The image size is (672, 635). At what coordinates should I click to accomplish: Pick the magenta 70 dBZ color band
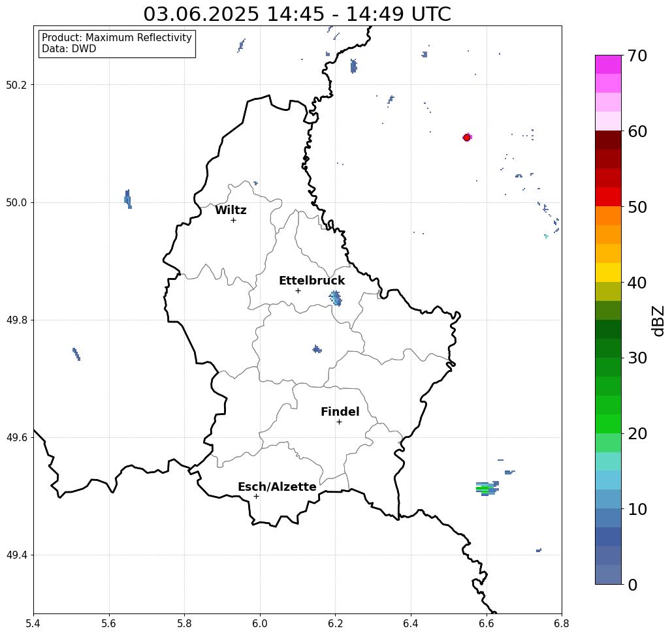pyautogui.click(x=608, y=65)
